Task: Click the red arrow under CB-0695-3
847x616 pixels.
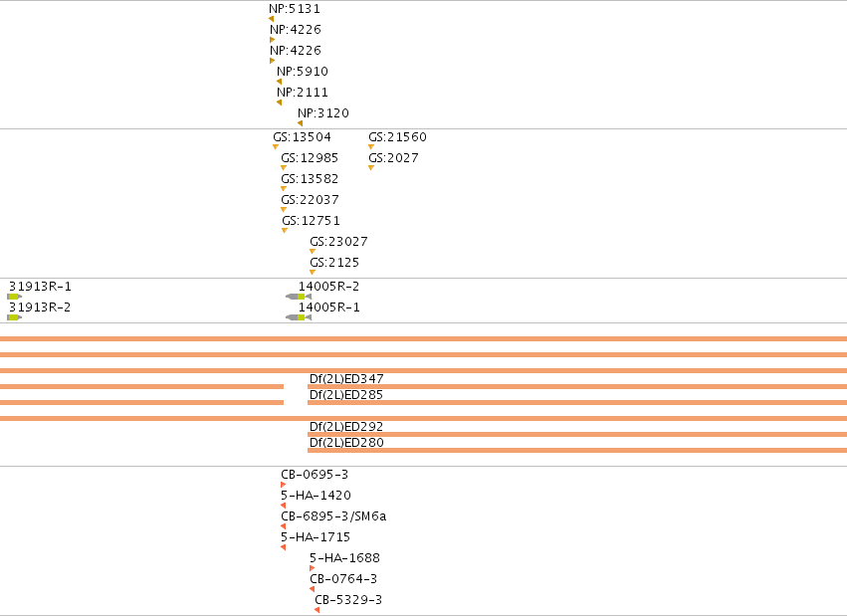Action: [x=283, y=485]
